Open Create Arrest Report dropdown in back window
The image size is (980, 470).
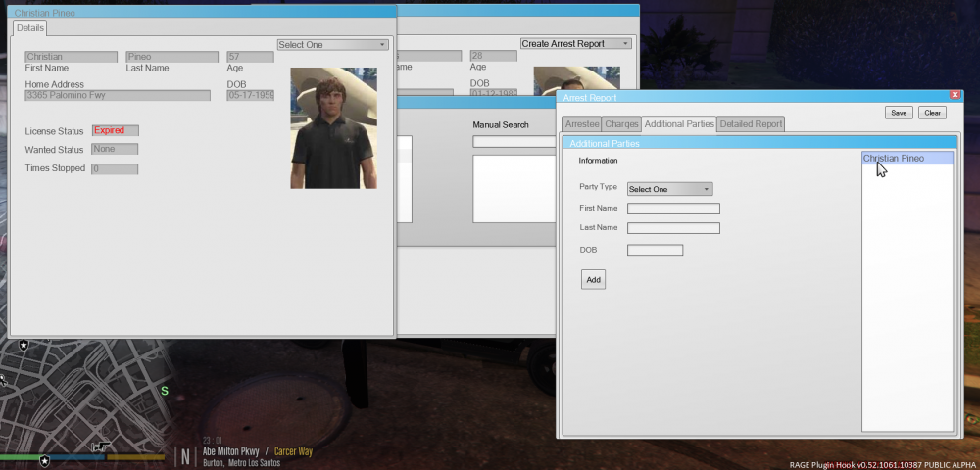point(575,44)
